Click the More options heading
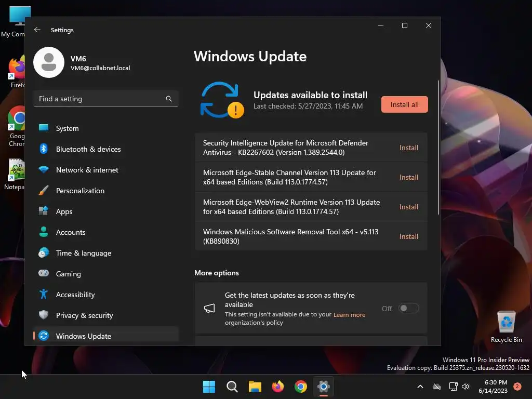532x399 pixels. [x=217, y=273]
